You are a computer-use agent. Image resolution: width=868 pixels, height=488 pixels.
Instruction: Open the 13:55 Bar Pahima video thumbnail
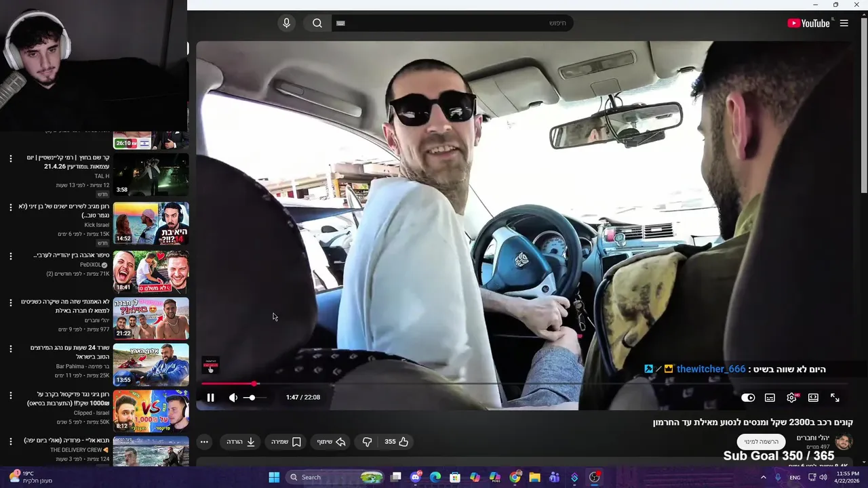click(x=151, y=365)
